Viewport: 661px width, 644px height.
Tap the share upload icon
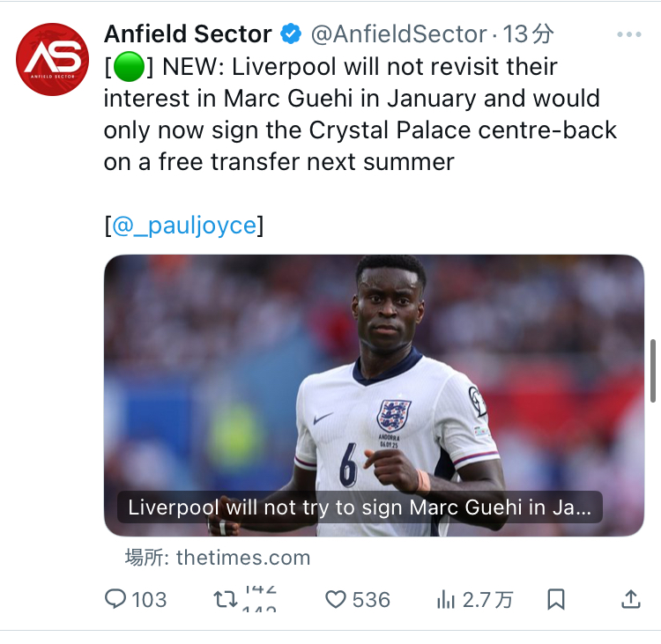click(x=631, y=600)
